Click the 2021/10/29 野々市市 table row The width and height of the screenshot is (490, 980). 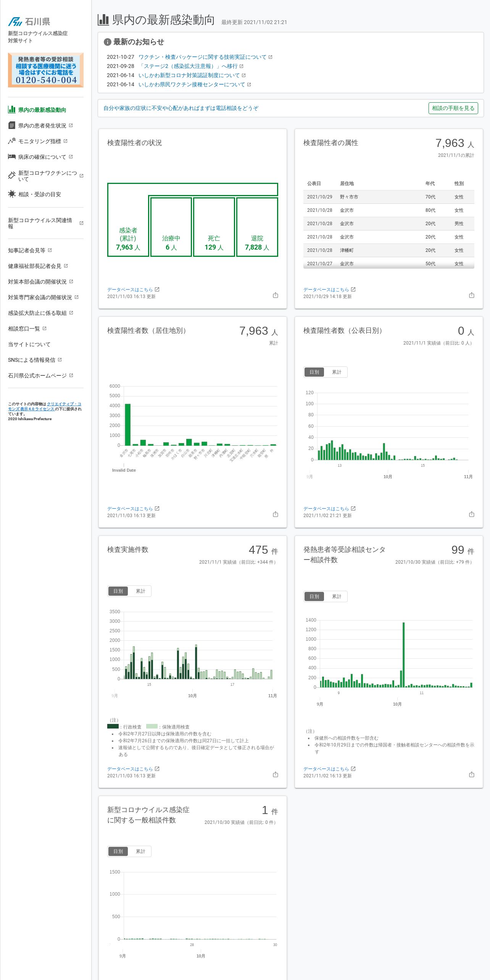389,197
